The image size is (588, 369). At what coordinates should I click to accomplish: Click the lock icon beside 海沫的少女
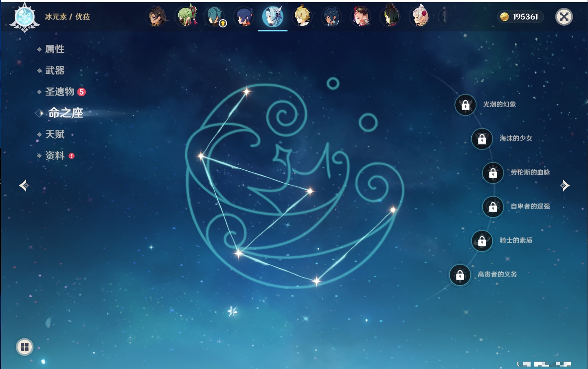pos(482,139)
